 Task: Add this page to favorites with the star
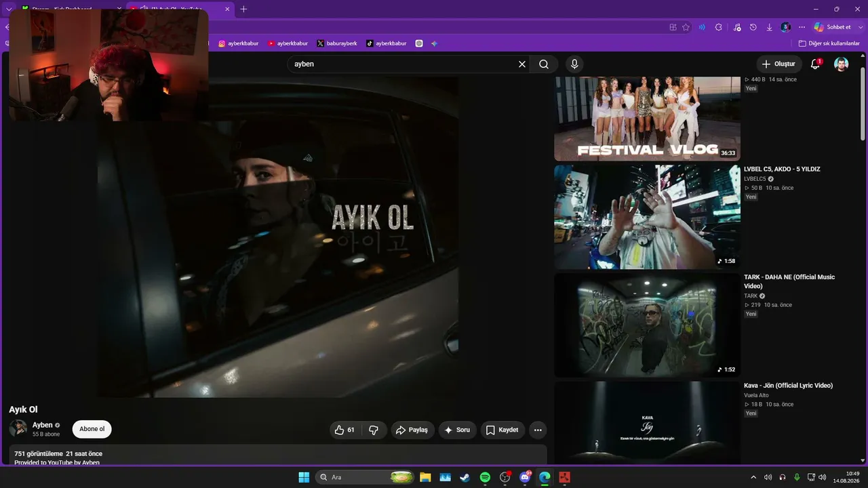pyautogui.click(x=686, y=27)
